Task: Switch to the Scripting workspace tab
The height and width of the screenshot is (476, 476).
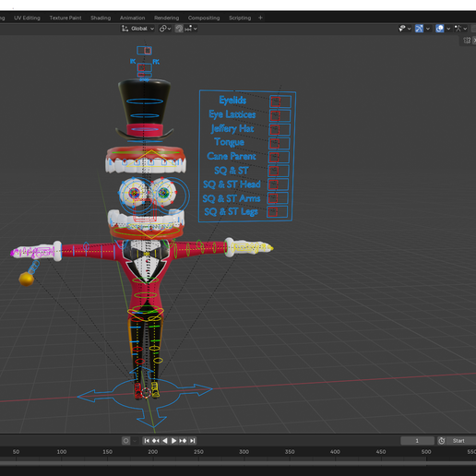Action: point(240,18)
